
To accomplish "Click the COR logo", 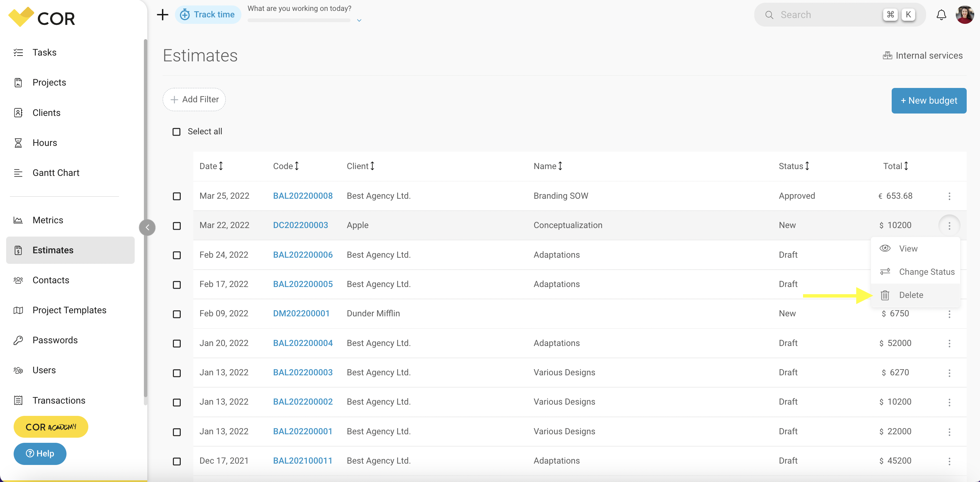I will [42, 17].
